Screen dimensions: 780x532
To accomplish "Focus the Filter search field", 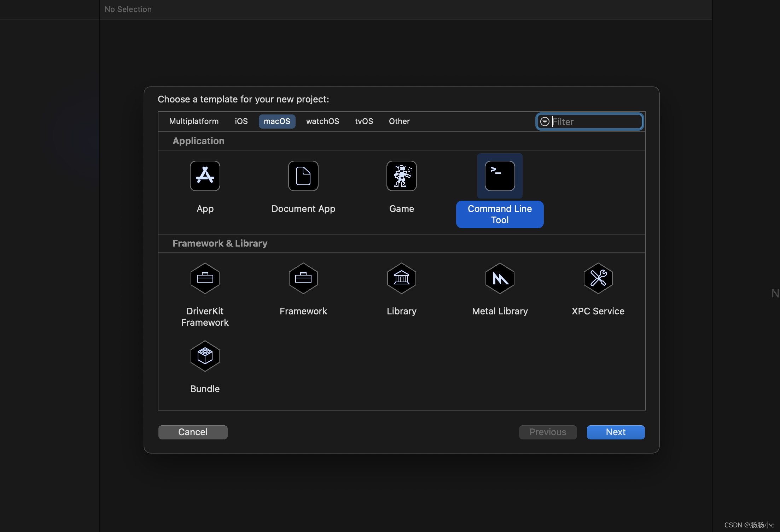I will click(x=589, y=122).
